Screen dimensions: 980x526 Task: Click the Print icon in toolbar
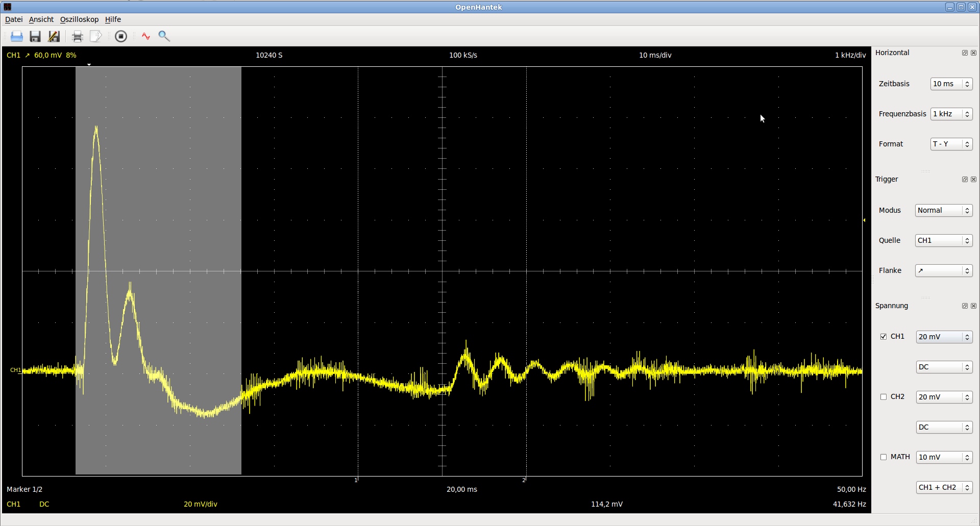[77, 36]
